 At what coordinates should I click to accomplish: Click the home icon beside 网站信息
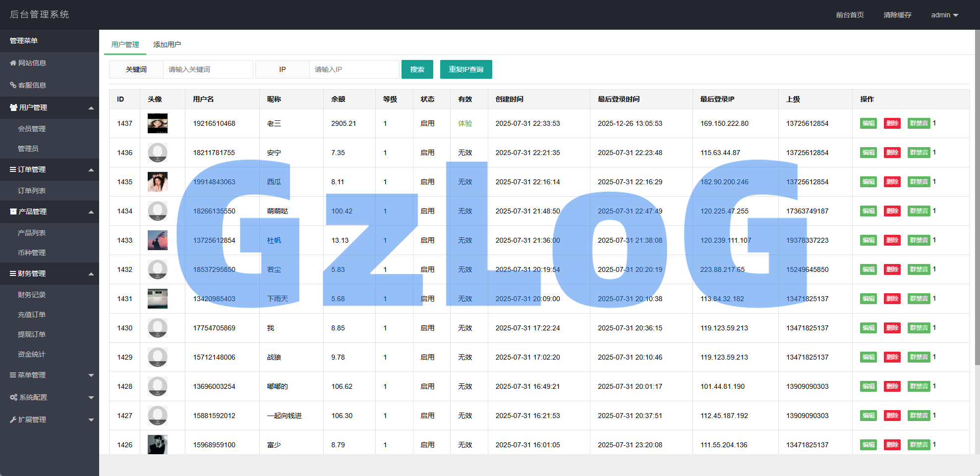[x=13, y=63]
